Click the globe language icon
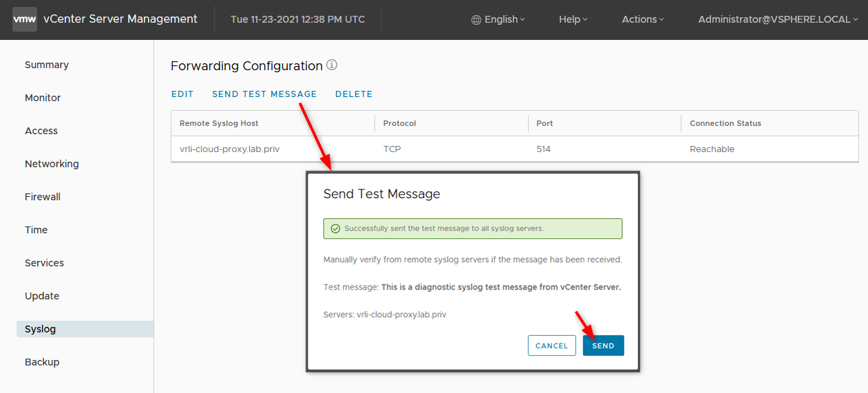Image resolution: width=868 pixels, height=393 pixels. [476, 20]
